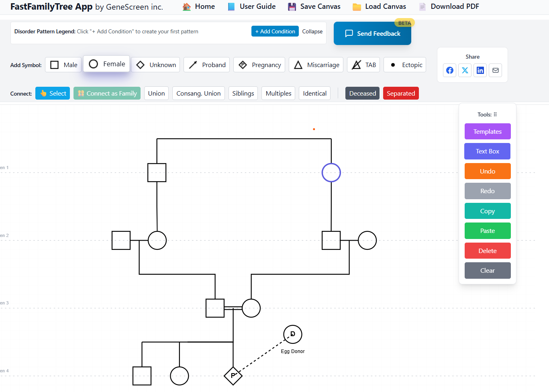This screenshot has width=549, height=392.
Task: Collapse the Disorder Pattern Legend
Action: pos(312,31)
